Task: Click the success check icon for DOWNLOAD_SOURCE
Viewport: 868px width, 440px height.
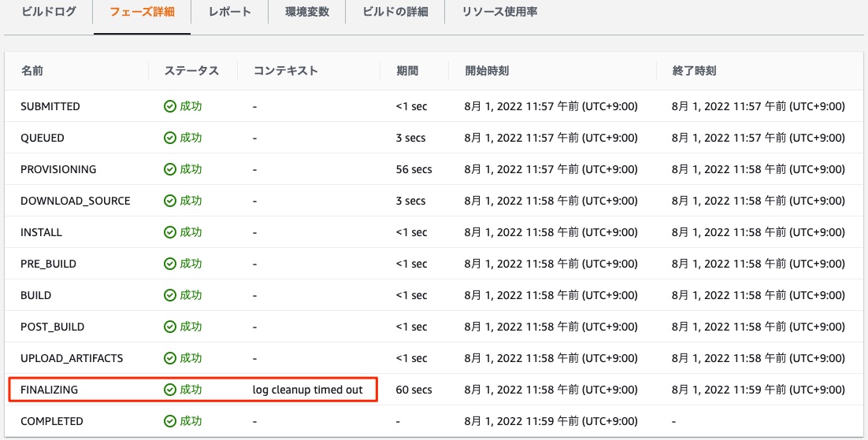Action: click(170, 201)
